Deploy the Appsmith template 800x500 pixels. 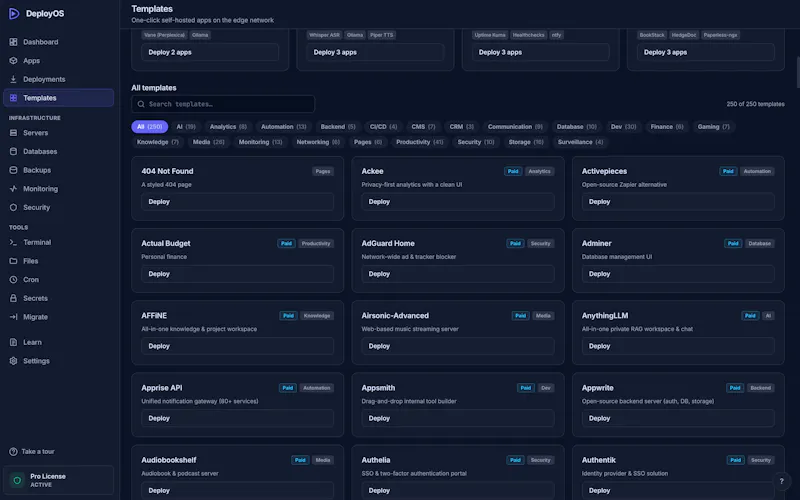click(x=458, y=418)
